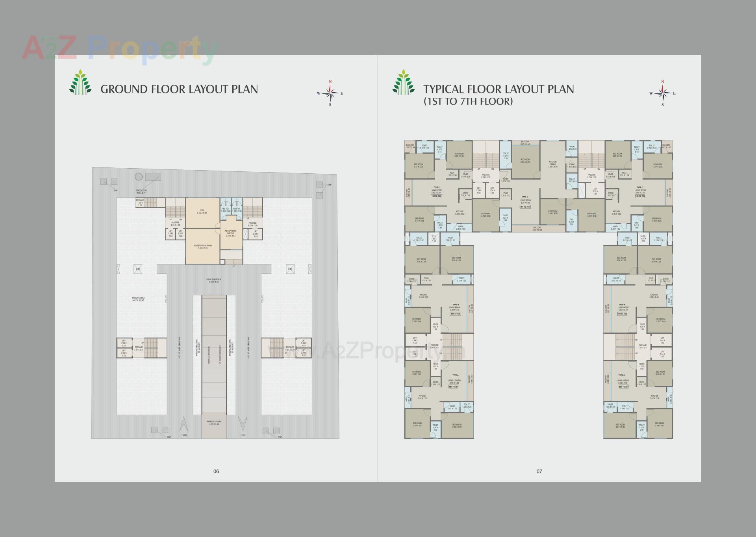Click the Percolating Well & Pit circle symbol
756x537 pixels.
[139, 177]
